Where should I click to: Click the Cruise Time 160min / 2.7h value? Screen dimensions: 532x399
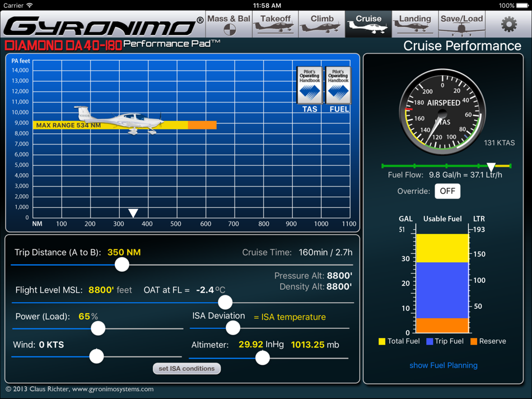tap(325, 252)
